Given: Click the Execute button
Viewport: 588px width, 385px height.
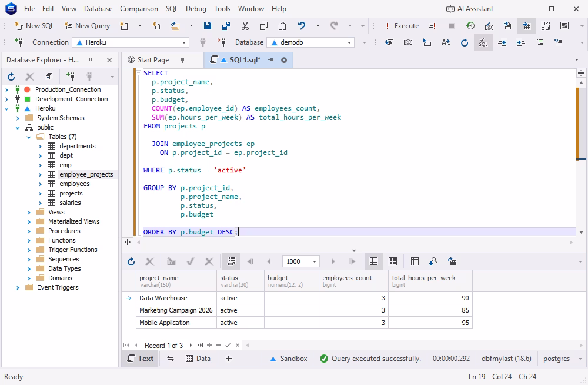Looking at the screenshot, I should pyautogui.click(x=402, y=26).
